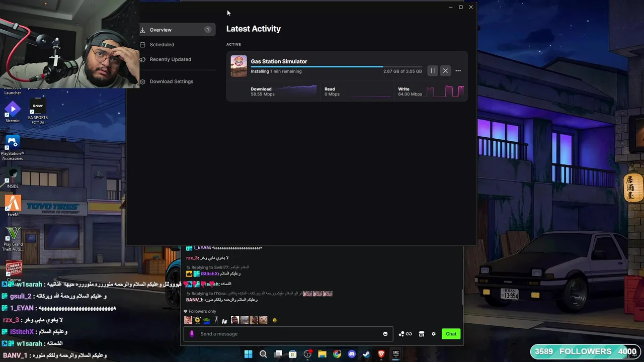Select the first emote in the chat emote row

click(188, 320)
